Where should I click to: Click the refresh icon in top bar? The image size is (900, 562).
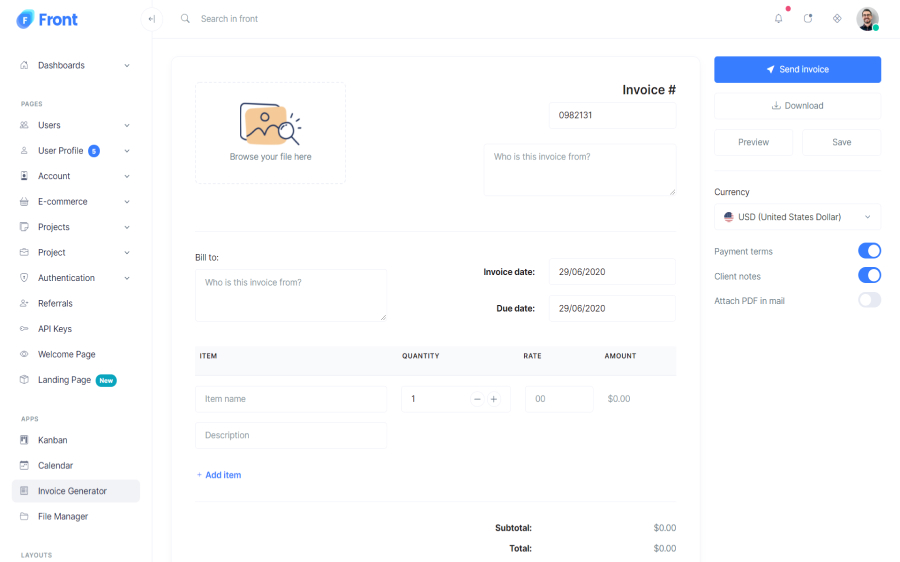[808, 19]
